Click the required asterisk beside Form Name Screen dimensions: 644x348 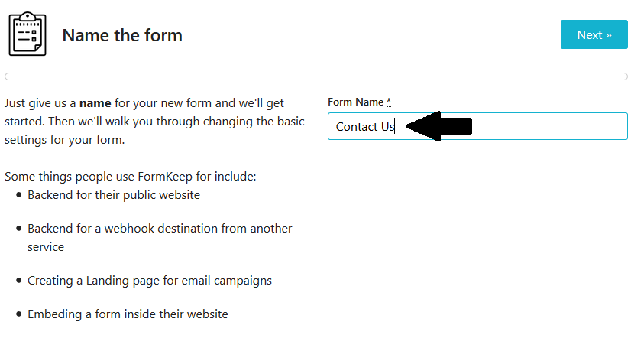coord(388,102)
